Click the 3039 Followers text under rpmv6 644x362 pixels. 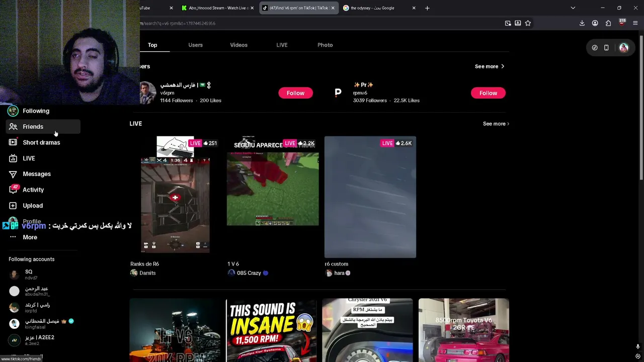click(370, 101)
